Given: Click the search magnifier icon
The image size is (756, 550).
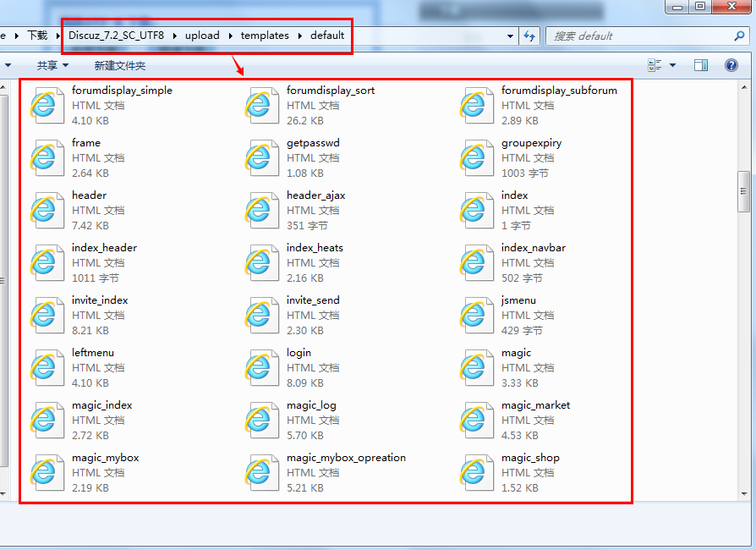Looking at the screenshot, I should click(739, 36).
